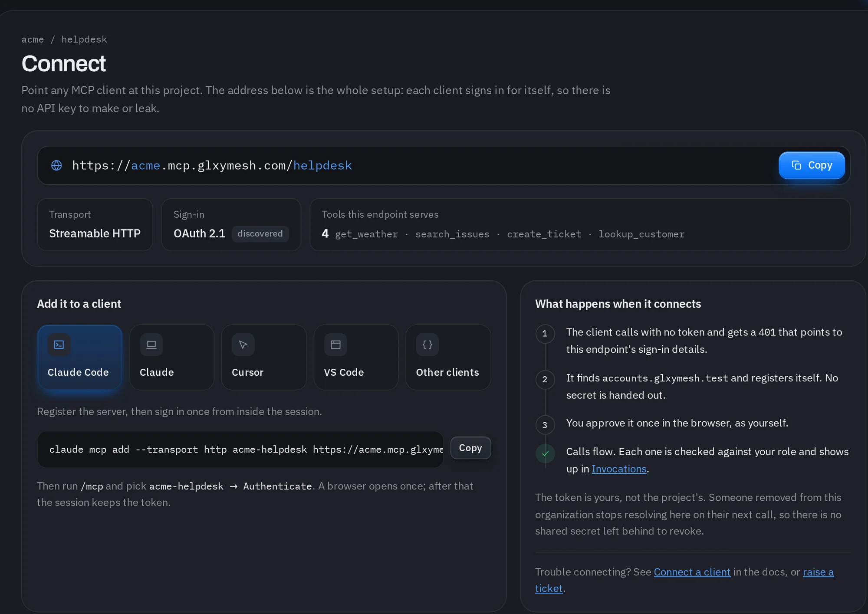Viewport: 868px width, 614px height.
Task: Select the Other clients tab
Action: (x=448, y=357)
